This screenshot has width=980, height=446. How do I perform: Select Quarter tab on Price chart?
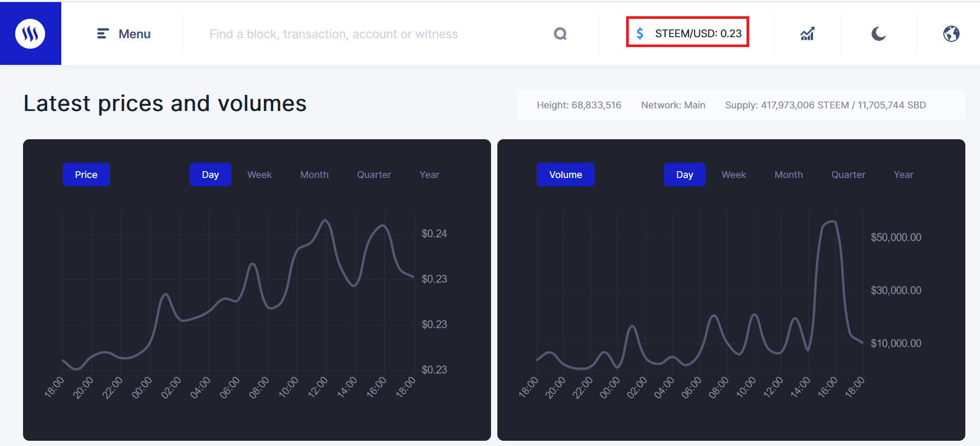[374, 175]
